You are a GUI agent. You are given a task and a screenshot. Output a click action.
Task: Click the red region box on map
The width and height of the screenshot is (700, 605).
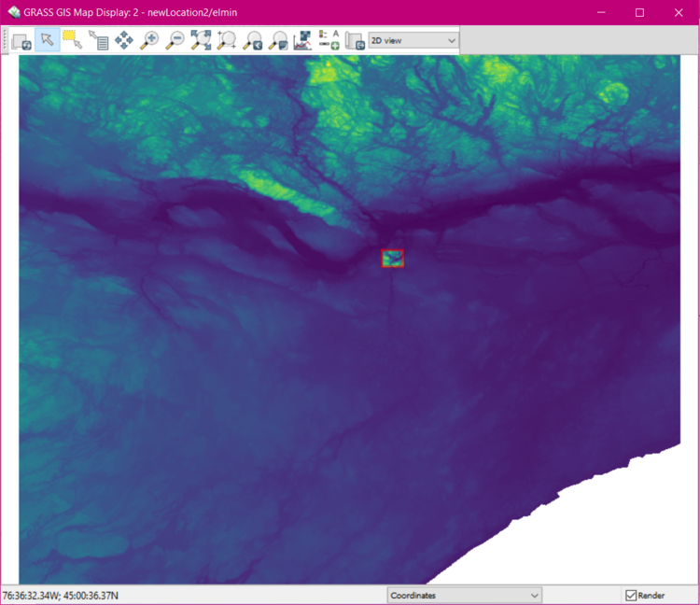(393, 259)
